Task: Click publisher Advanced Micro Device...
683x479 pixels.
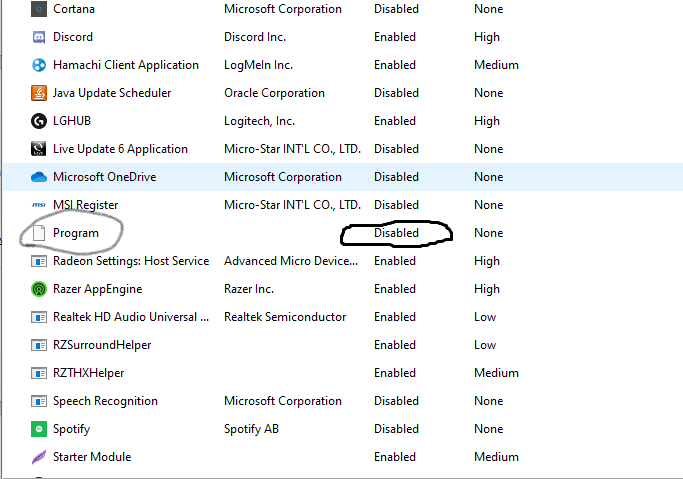Action: (291, 261)
